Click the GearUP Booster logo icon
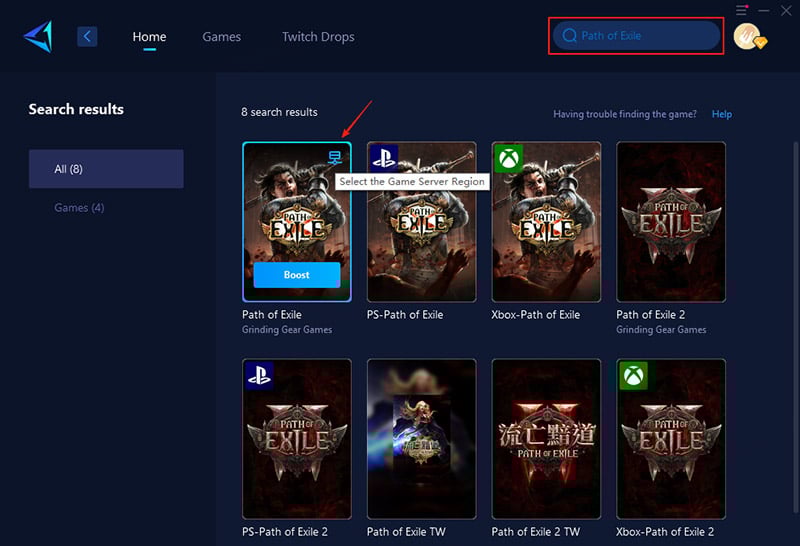This screenshot has height=546, width=800. click(38, 36)
